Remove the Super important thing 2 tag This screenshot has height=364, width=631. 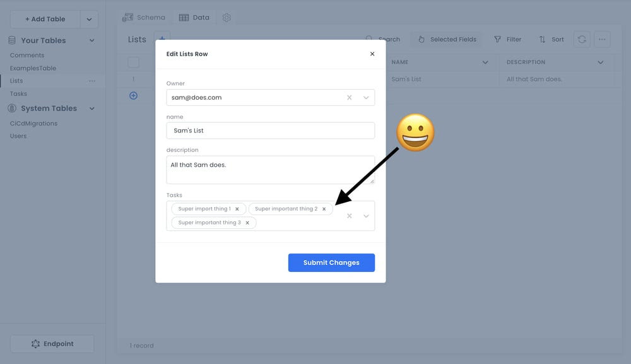pos(324,209)
